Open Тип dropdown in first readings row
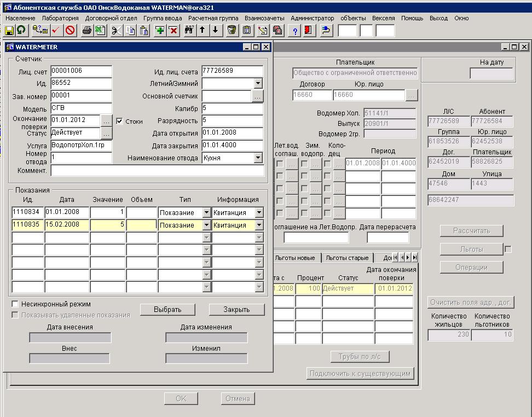 206,212
